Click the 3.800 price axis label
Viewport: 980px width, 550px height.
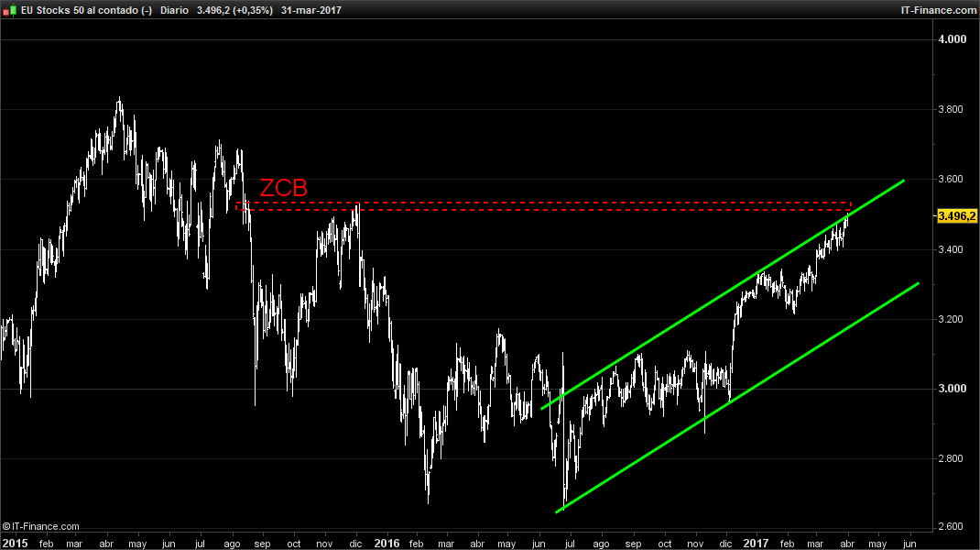[x=951, y=109]
